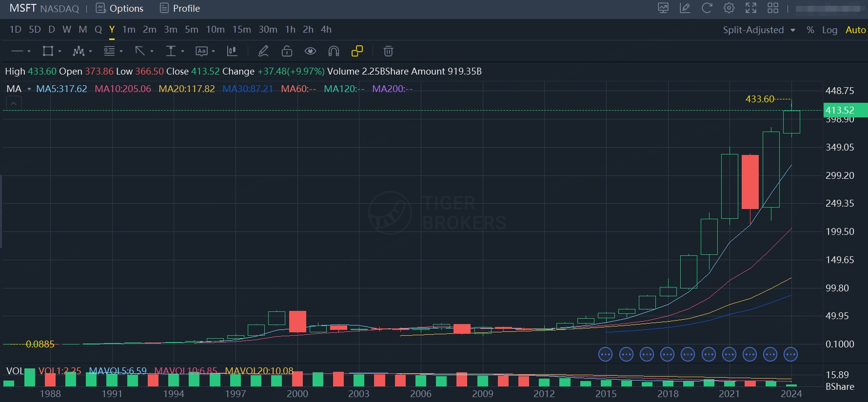Screen dimensions: 868x402
Task: Click the event marker above 2015
Action: [x=605, y=354]
